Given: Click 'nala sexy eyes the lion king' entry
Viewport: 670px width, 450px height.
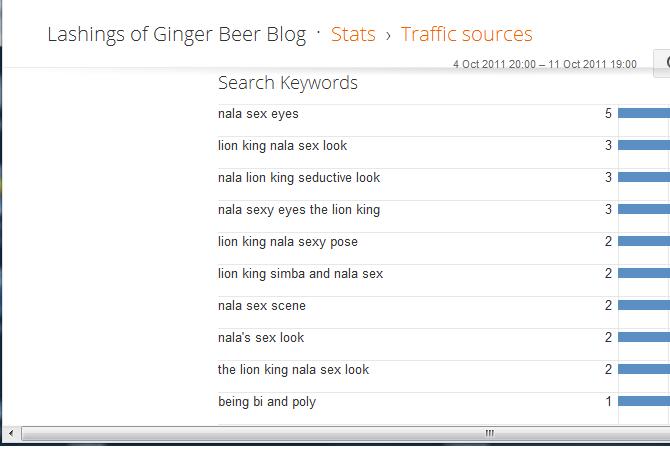Looking at the screenshot, I should click(x=299, y=210).
